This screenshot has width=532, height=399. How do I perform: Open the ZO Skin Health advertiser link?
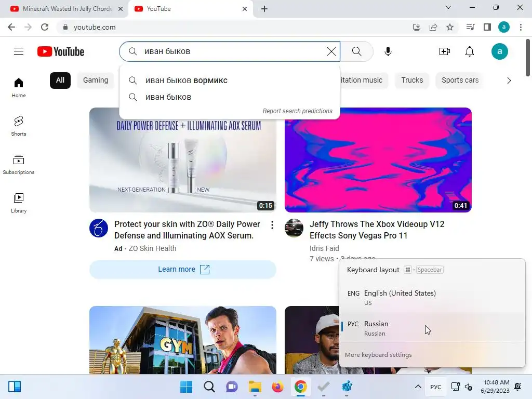coord(152,248)
